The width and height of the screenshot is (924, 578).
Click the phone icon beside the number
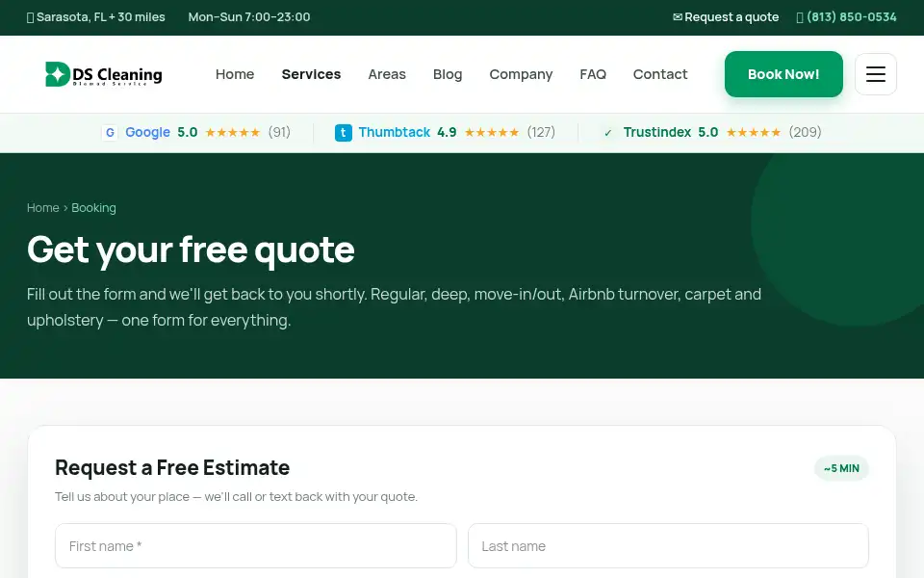pyautogui.click(x=800, y=17)
